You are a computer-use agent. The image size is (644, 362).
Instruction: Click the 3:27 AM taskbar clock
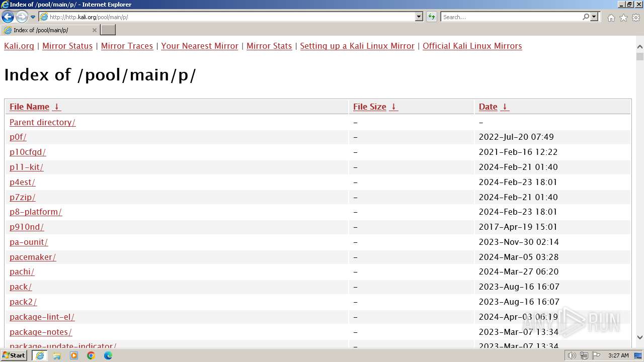(618, 355)
